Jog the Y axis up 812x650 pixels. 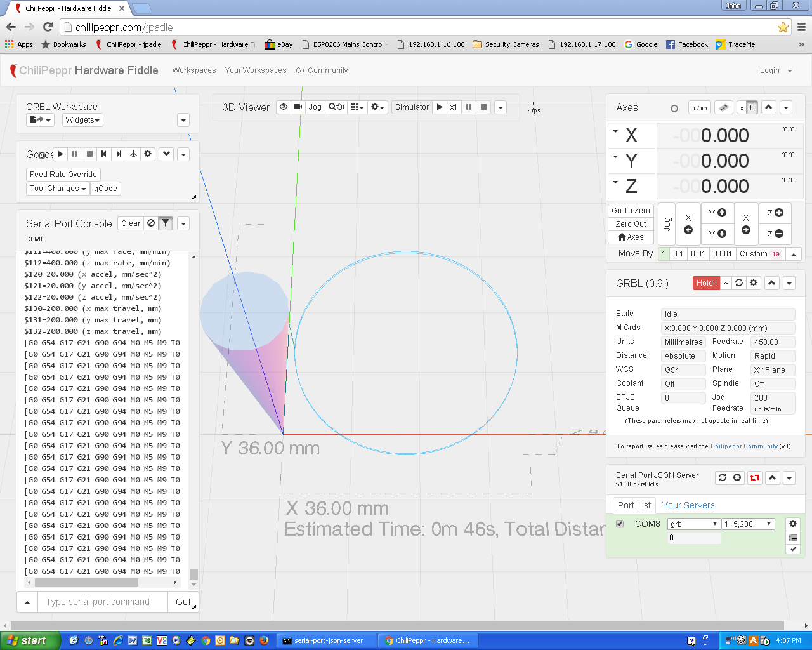[x=717, y=213]
